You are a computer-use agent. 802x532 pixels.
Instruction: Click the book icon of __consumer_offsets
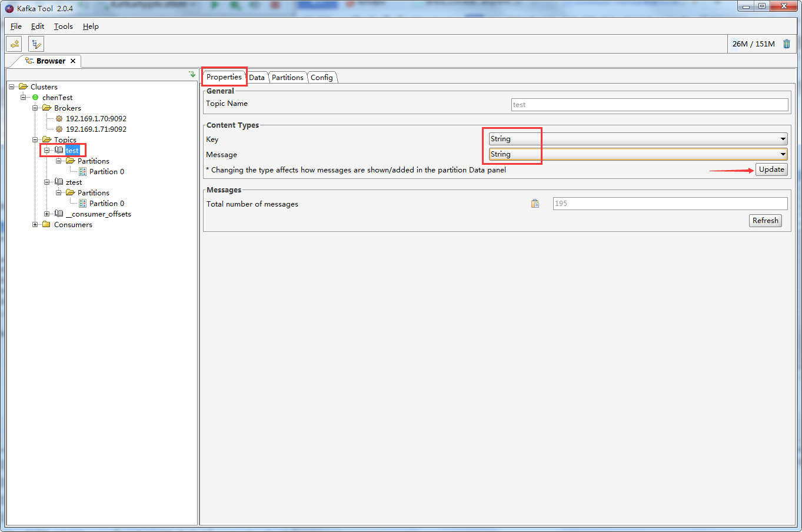pos(59,214)
